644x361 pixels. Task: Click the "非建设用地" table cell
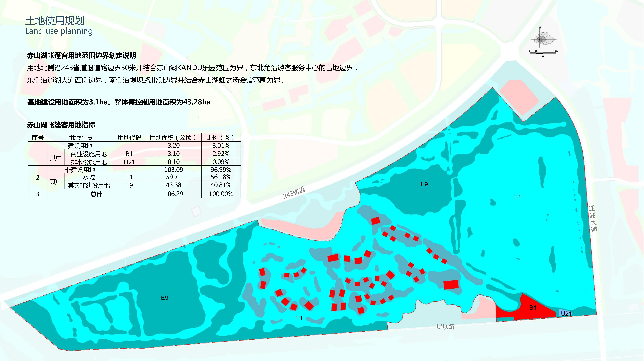[x=80, y=170]
